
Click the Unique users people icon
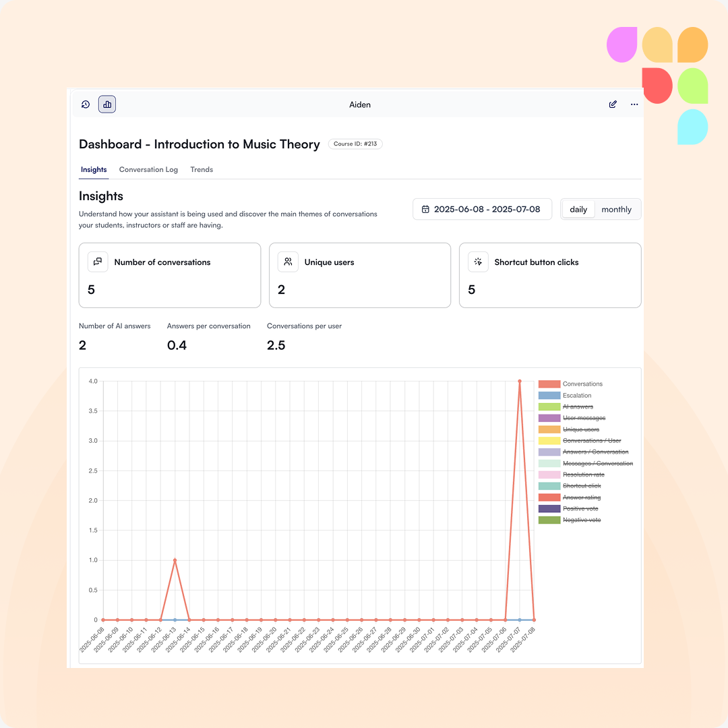(x=288, y=262)
